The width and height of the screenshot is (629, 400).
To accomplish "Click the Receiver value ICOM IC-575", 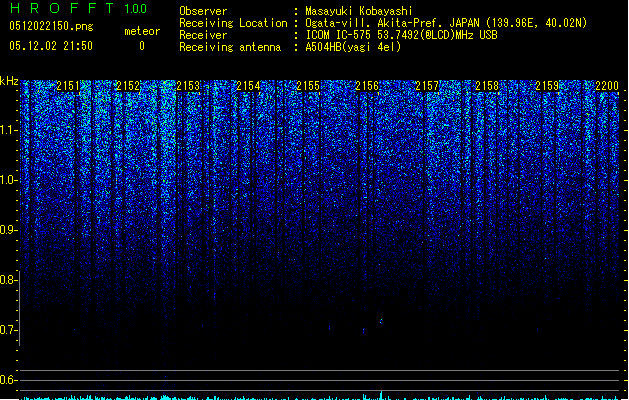I will tap(339, 35).
